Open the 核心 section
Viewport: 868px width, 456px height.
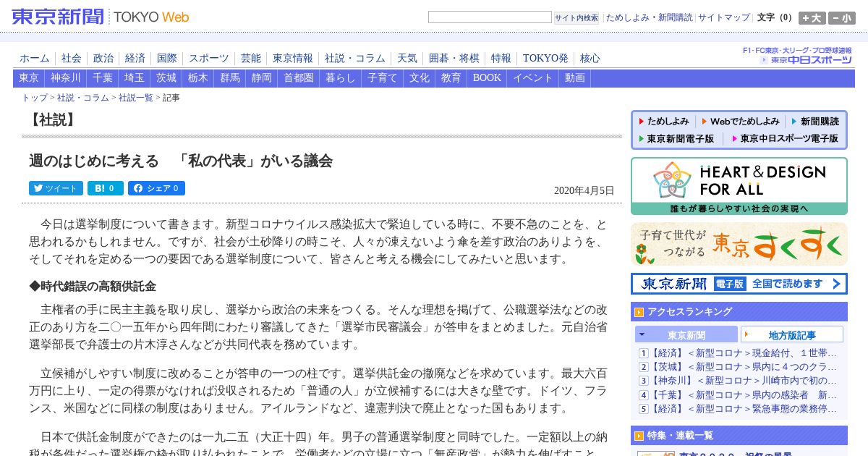(x=590, y=58)
